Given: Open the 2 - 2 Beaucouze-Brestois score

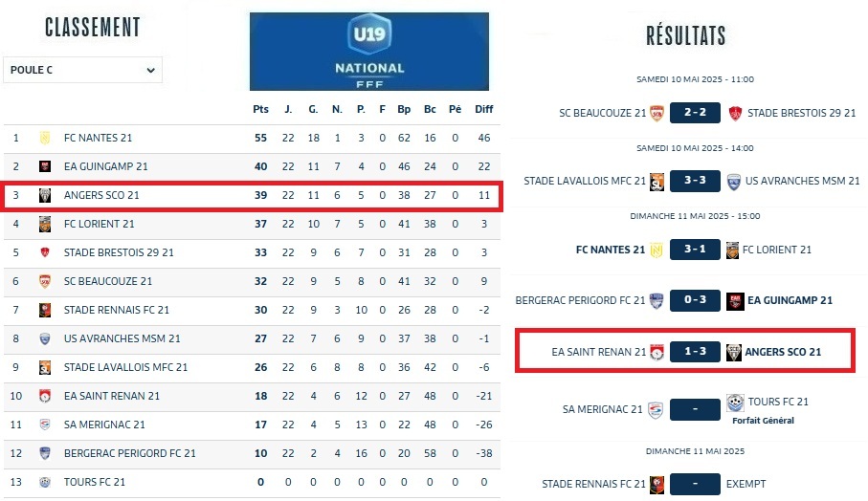Looking at the screenshot, I should (695, 113).
